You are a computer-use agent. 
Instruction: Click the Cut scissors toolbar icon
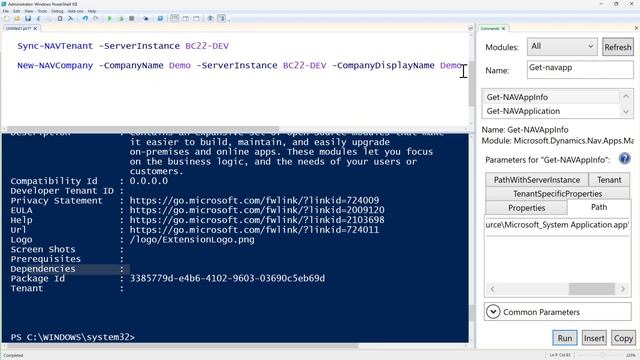coord(39,19)
